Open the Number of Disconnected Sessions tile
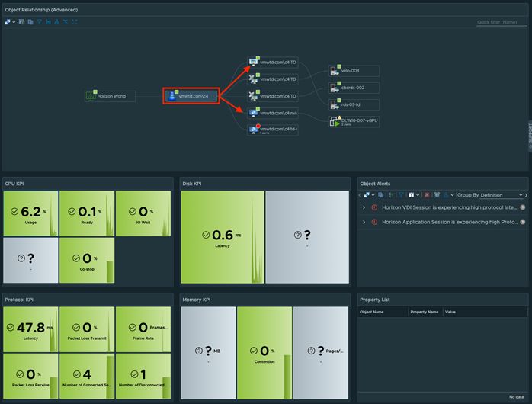 pyautogui.click(x=143, y=377)
